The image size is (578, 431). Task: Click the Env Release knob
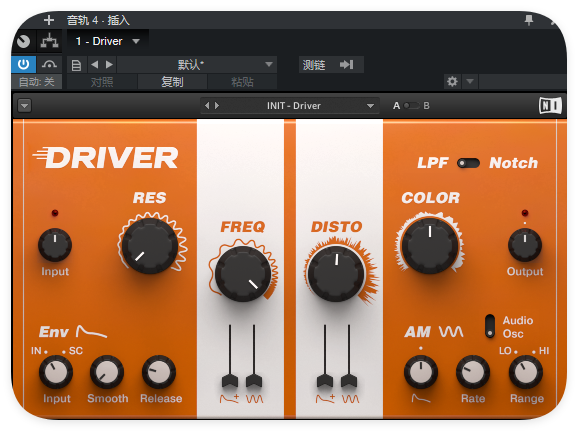[x=159, y=372]
